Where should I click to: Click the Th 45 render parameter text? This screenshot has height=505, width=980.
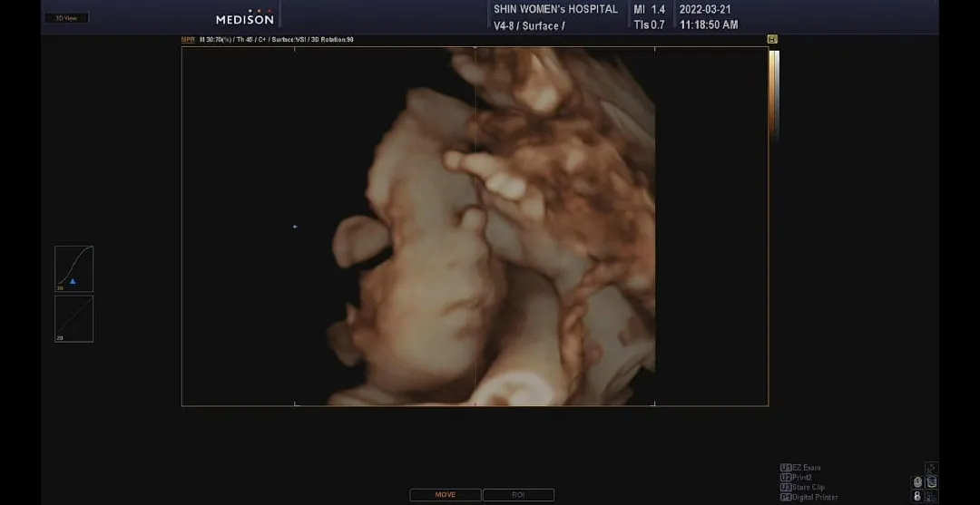point(245,39)
